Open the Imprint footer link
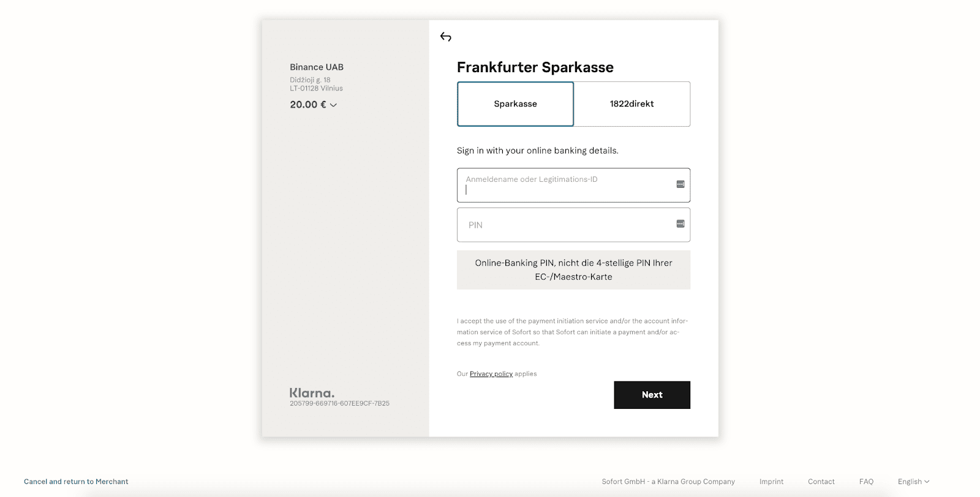Screen dimensions: 980x497 [771, 482]
